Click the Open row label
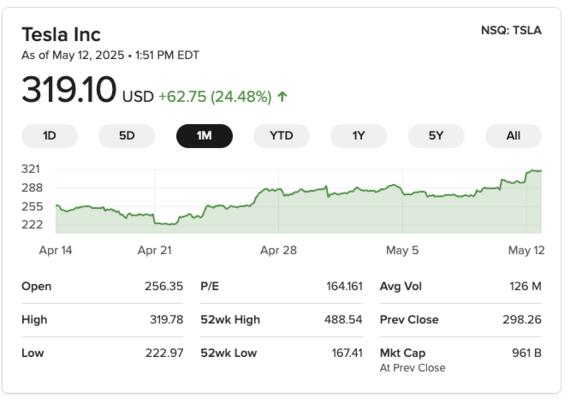The image size is (570, 404). [x=36, y=287]
